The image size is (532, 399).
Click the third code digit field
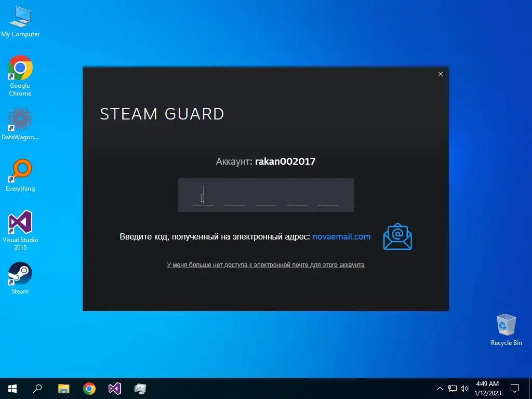266,196
